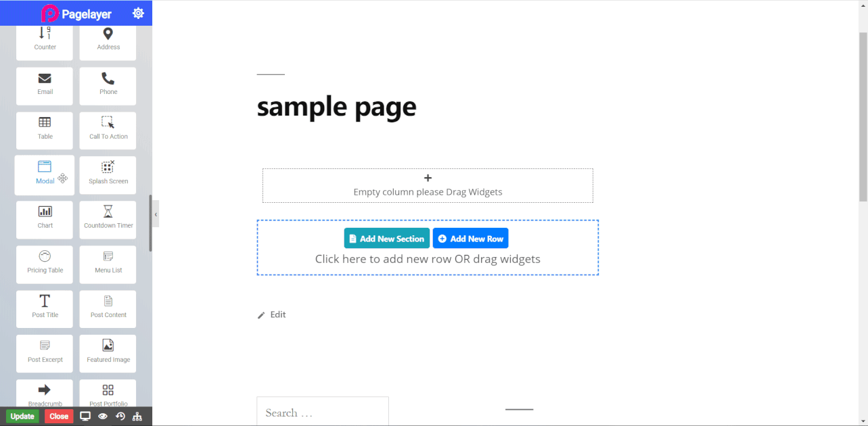
Task: Click the plus in empty column
Action: pos(428,178)
